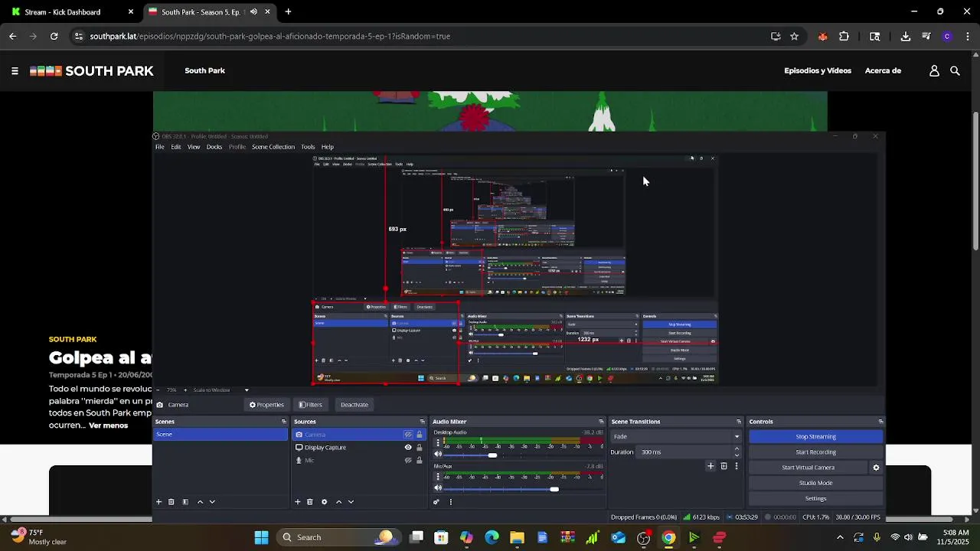Open virtual camera settings gear
The height and width of the screenshot is (551, 980).
pyautogui.click(x=876, y=468)
